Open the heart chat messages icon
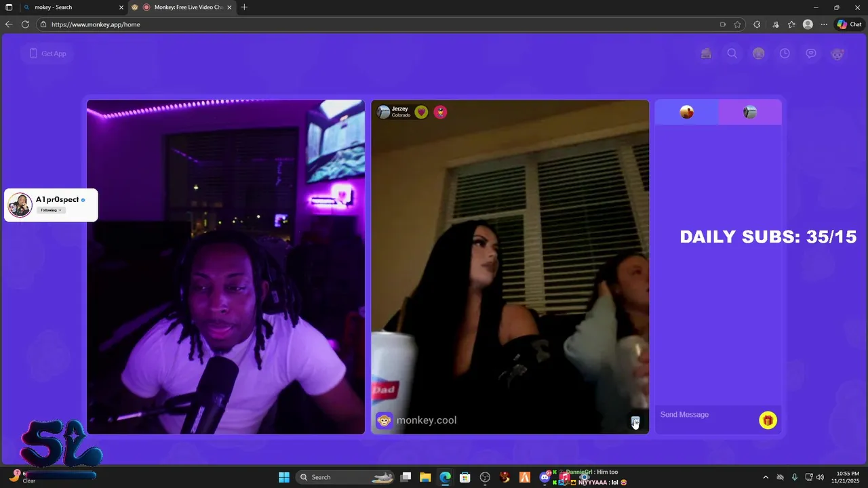The width and height of the screenshot is (868, 488). [x=811, y=54]
